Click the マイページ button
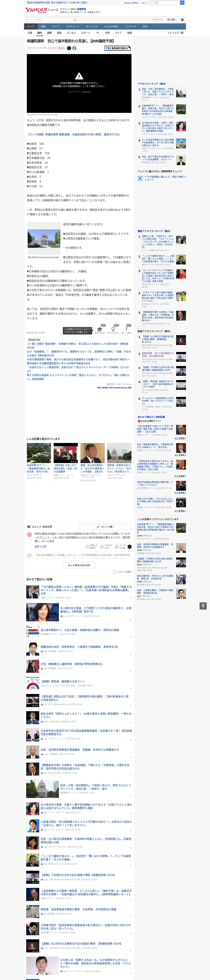 (x=157, y=20)
